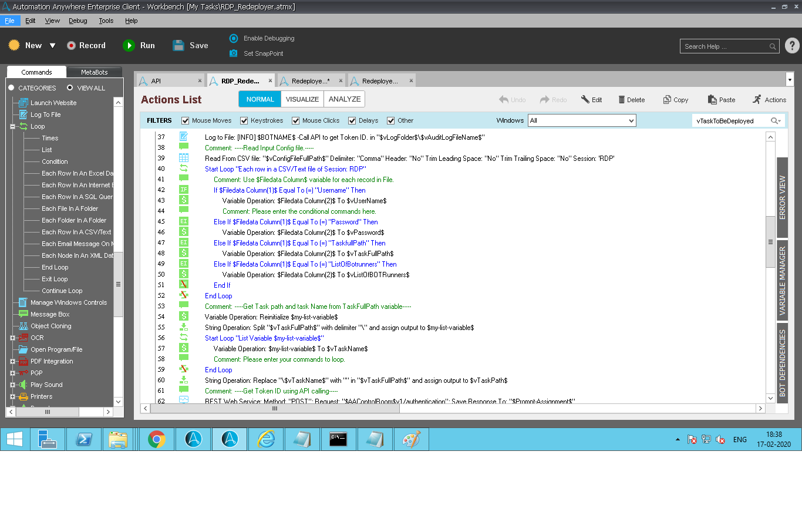Click the Record button icon
802x532 pixels.
click(71, 46)
